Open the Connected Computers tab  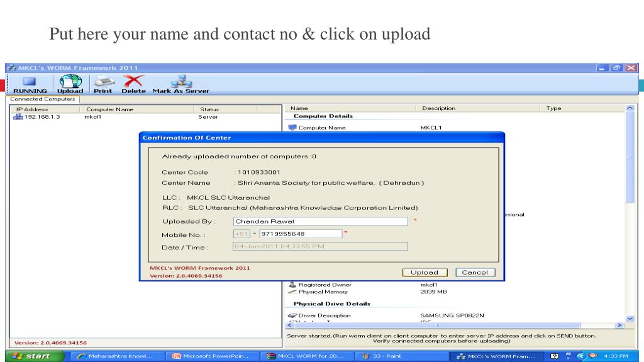[42, 99]
